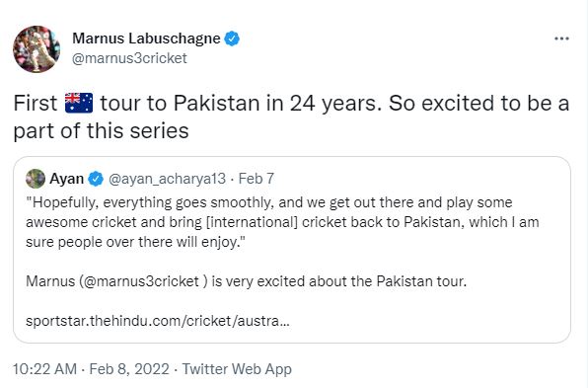Click Ayan's blue verified checkmark
This screenshot has height=388, width=588.
pos(96,179)
